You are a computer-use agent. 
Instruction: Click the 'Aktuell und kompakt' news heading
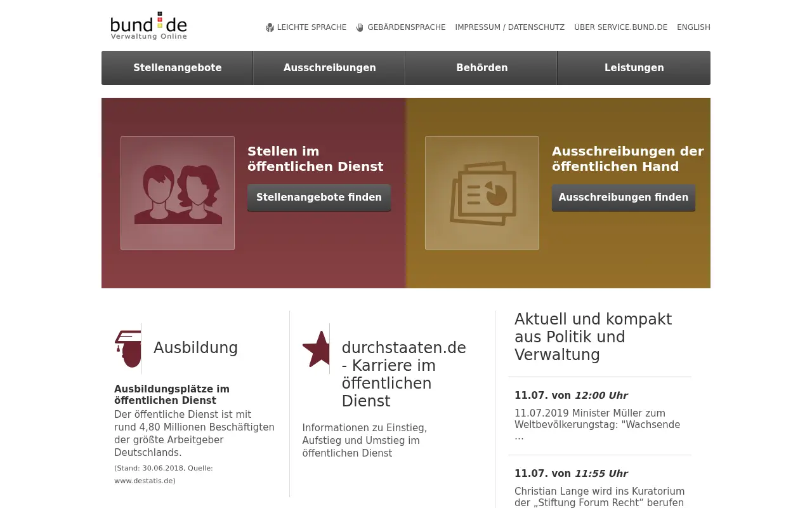(x=593, y=337)
